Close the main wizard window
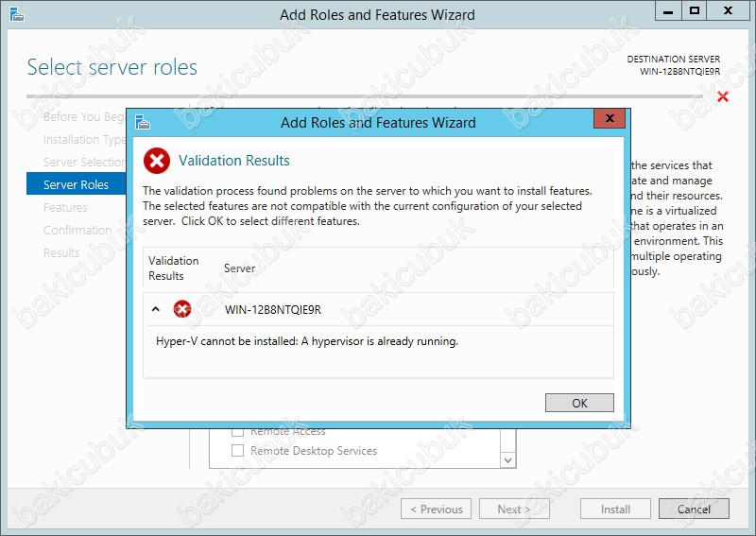This screenshot has width=756, height=536. (x=728, y=10)
